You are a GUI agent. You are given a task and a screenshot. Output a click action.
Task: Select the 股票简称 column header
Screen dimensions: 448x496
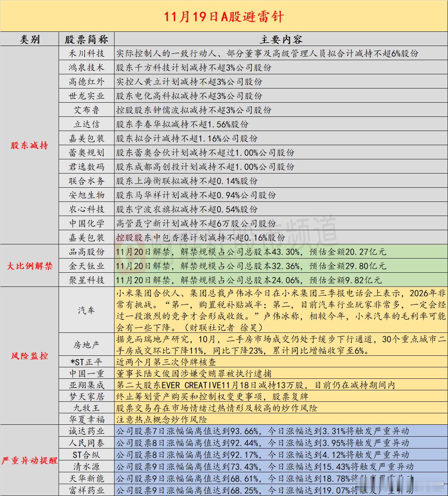(x=87, y=39)
